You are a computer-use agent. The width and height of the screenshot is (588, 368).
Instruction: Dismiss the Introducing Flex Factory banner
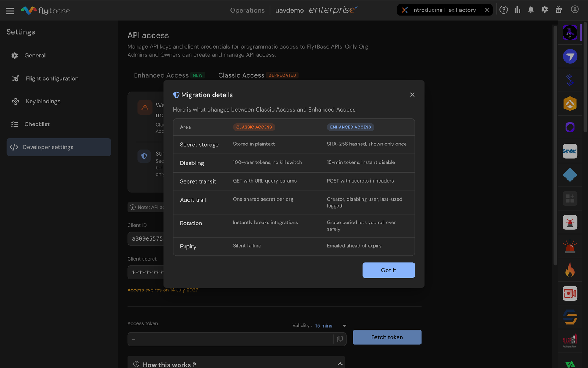pyautogui.click(x=487, y=10)
